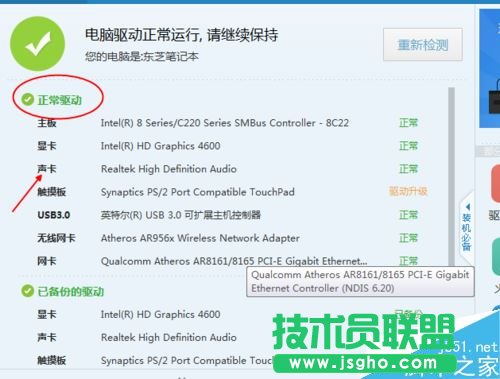Click 正常 status of the Realtek Audio row

(x=408, y=169)
